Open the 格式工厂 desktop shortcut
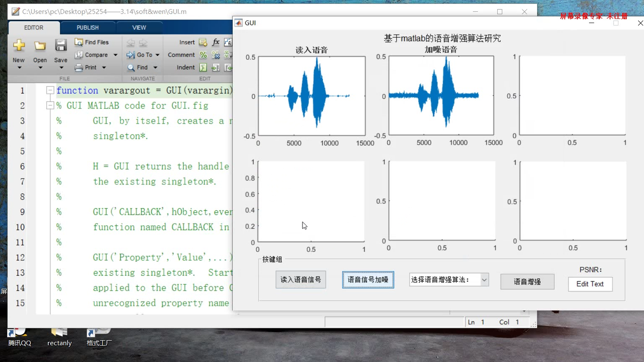The width and height of the screenshot is (644, 362). click(99, 337)
